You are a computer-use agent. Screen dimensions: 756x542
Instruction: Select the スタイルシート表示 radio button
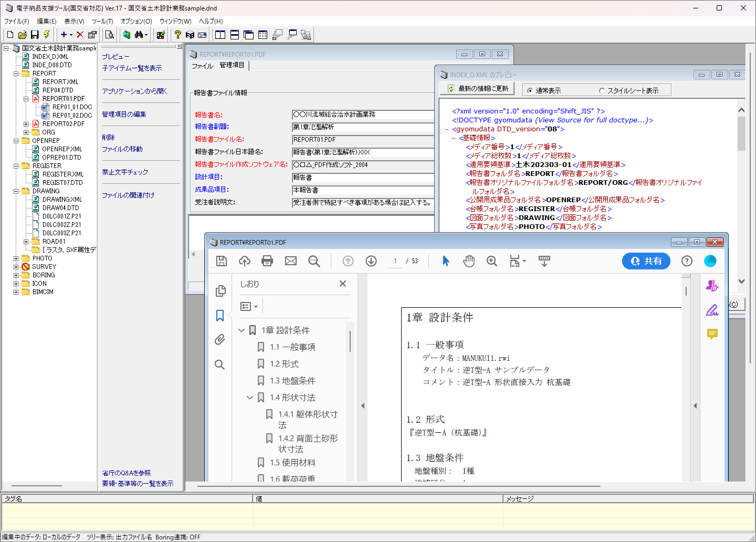coord(602,91)
